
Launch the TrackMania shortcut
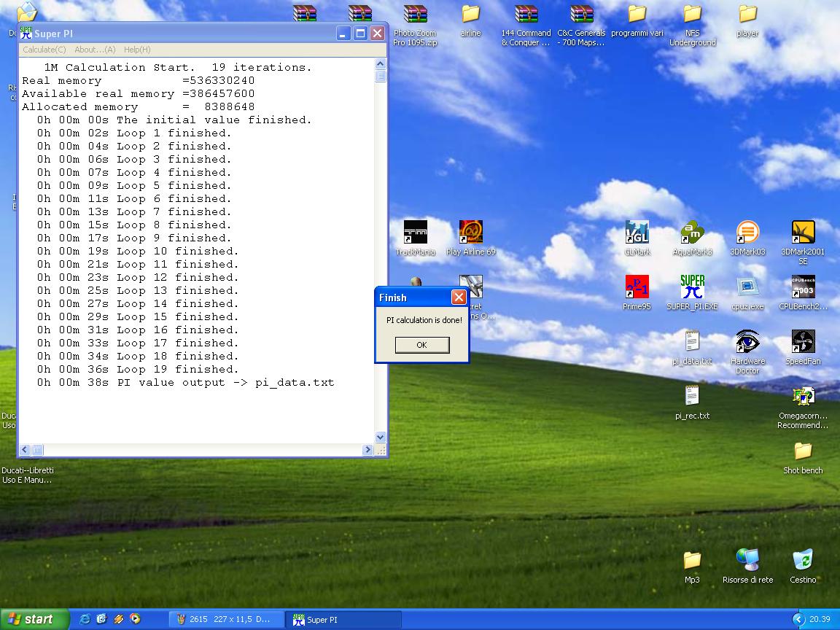(415, 238)
